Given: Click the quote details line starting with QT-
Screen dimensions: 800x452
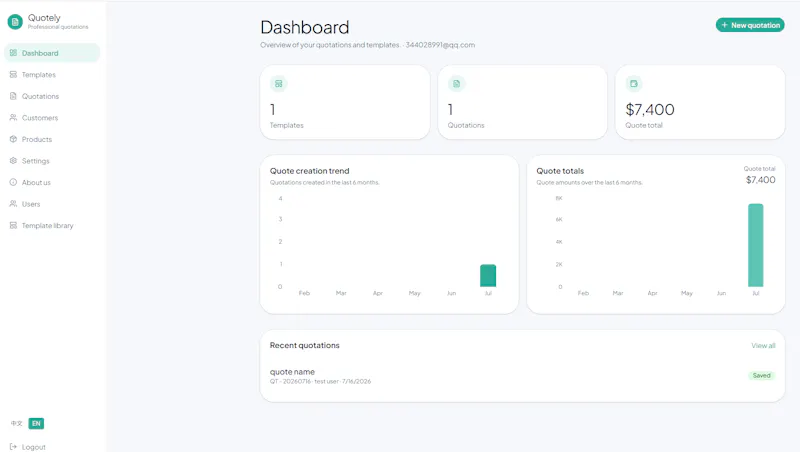Looking at the screenshot, I should click(320, 381).
